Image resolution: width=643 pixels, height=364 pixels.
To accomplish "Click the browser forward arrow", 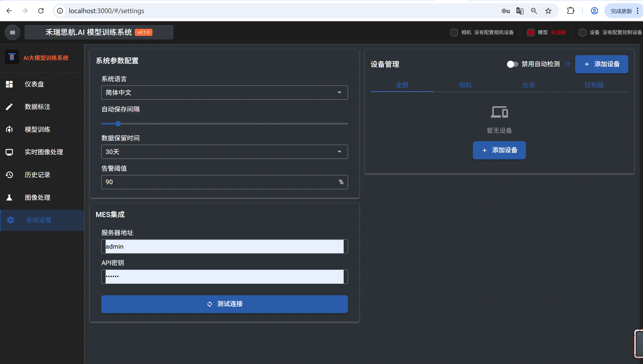I will (x=25, y=11).
